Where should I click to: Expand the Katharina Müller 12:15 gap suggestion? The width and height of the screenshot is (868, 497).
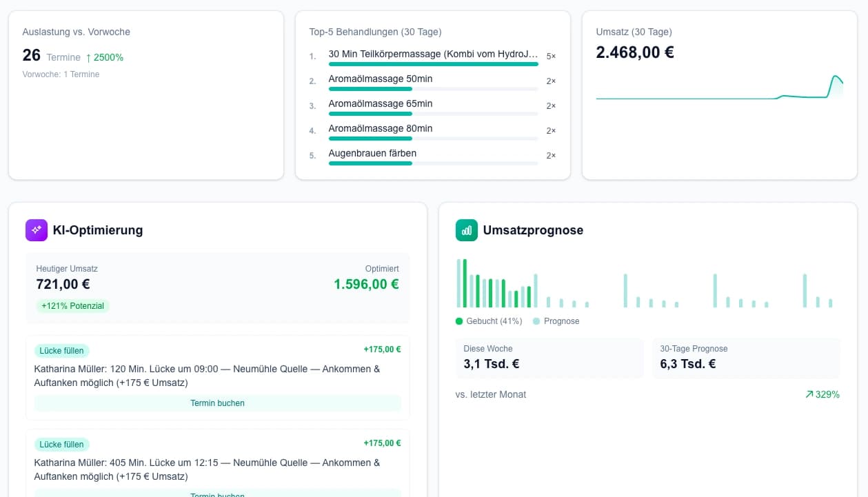pyautogui.click(x=218, y=469)
